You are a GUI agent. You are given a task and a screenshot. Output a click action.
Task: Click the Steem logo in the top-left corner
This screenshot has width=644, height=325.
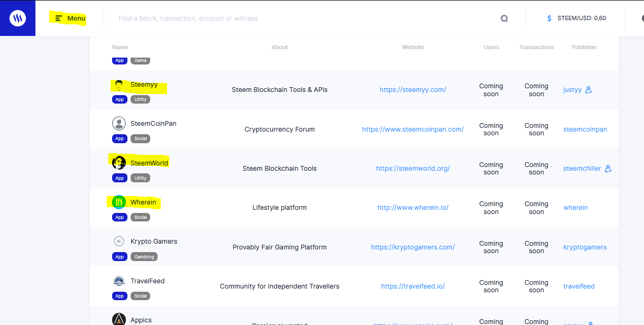point(17,18)
